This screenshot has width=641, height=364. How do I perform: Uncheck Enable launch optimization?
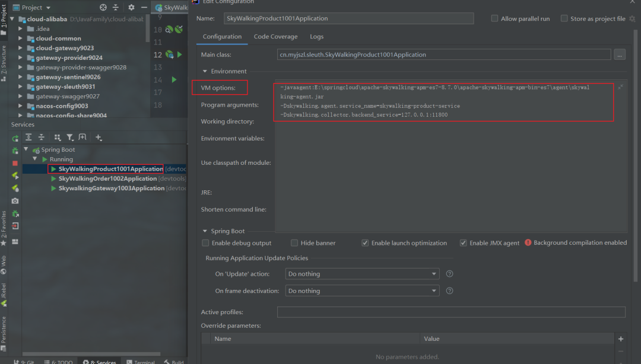(x=365, y=242)
